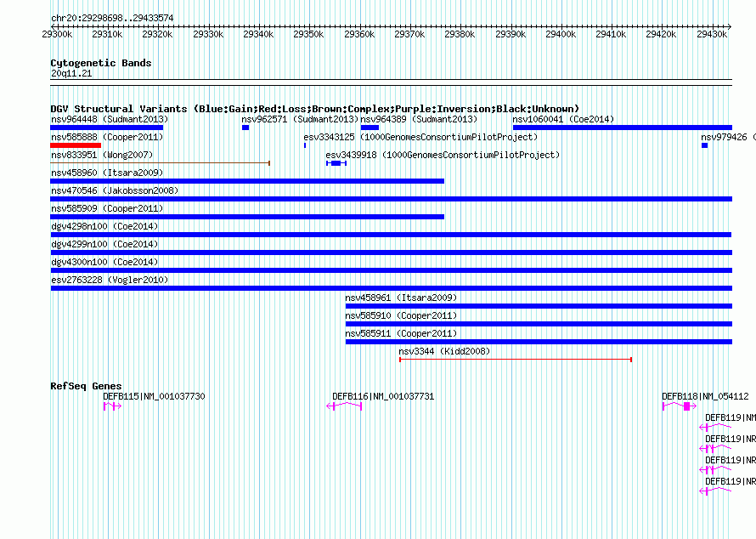
Task: Click the nsv3344 (Kidd2008) label
Action: tap(444, 351)
